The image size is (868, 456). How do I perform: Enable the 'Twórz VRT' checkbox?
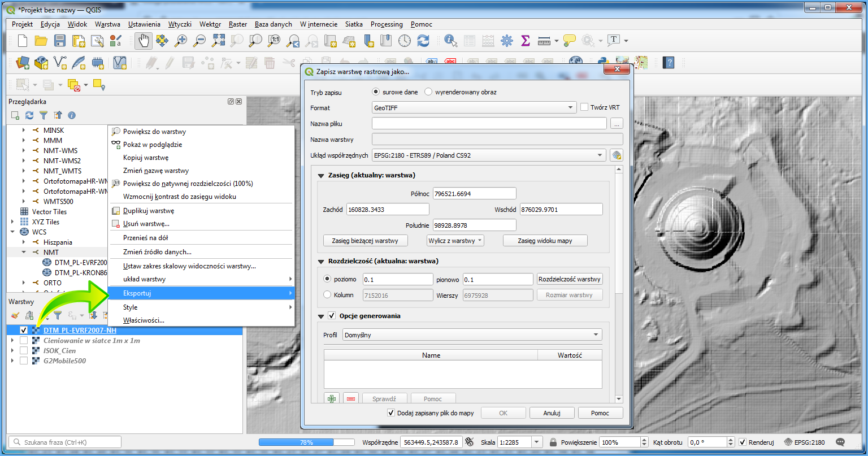(585, 107)
